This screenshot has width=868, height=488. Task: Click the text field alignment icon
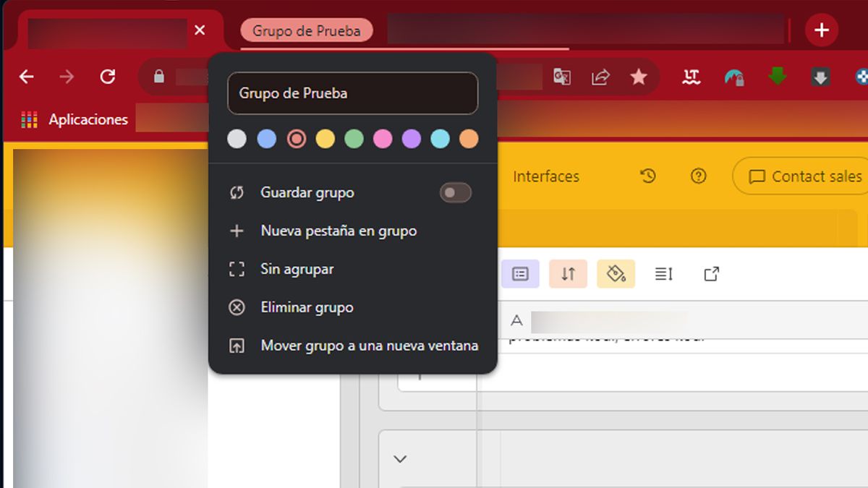(663, 274)
